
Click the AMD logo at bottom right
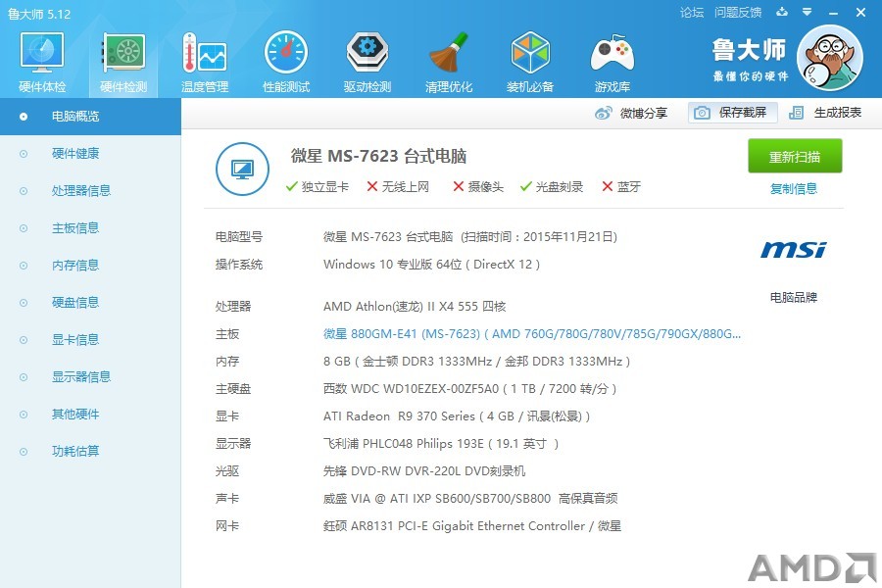click(811, 568)
